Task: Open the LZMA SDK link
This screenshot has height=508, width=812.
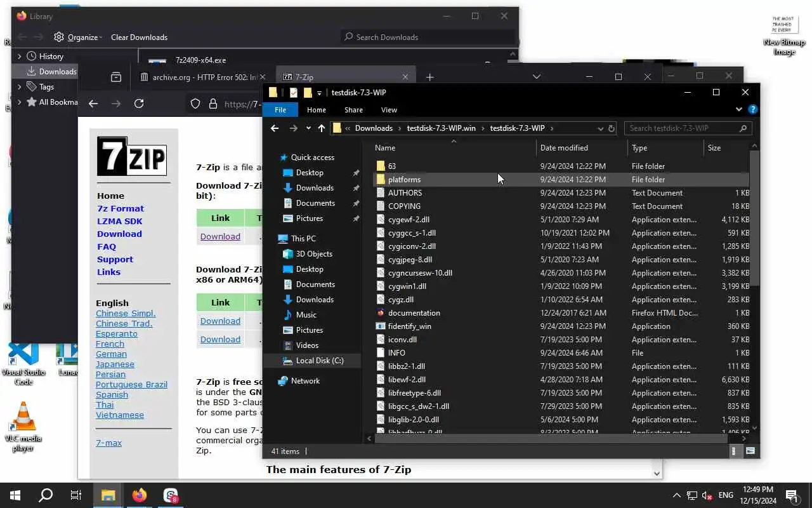Action: click(x=119, y=222)
